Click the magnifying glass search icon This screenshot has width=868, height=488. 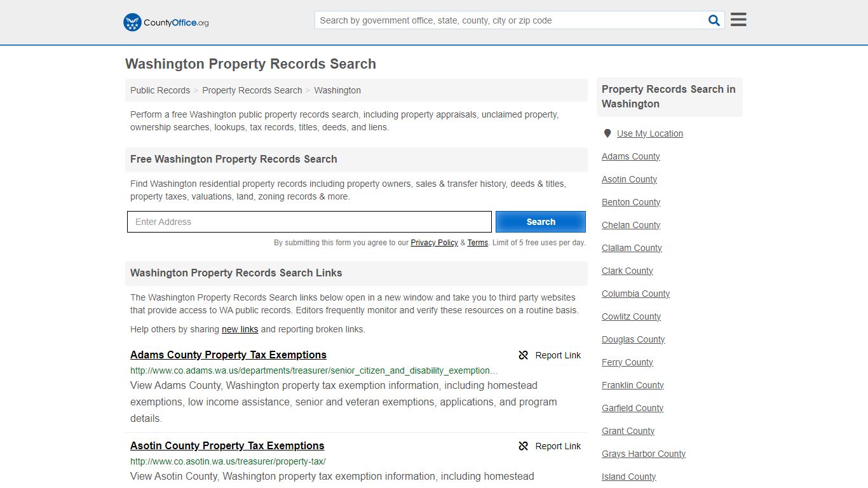click(x=714, y=20)
